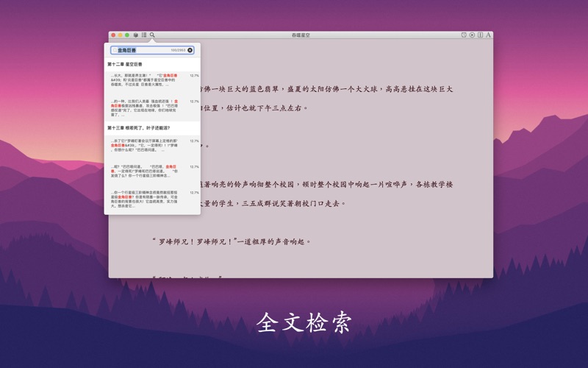Click the reading line containing 铃声响彻整个校园

click(x=326, y=185)
